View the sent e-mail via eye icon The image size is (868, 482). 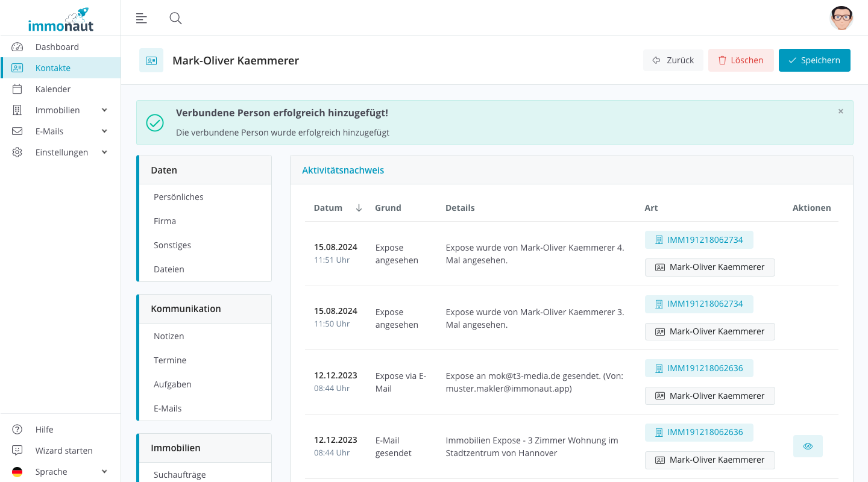click(808, 446)
